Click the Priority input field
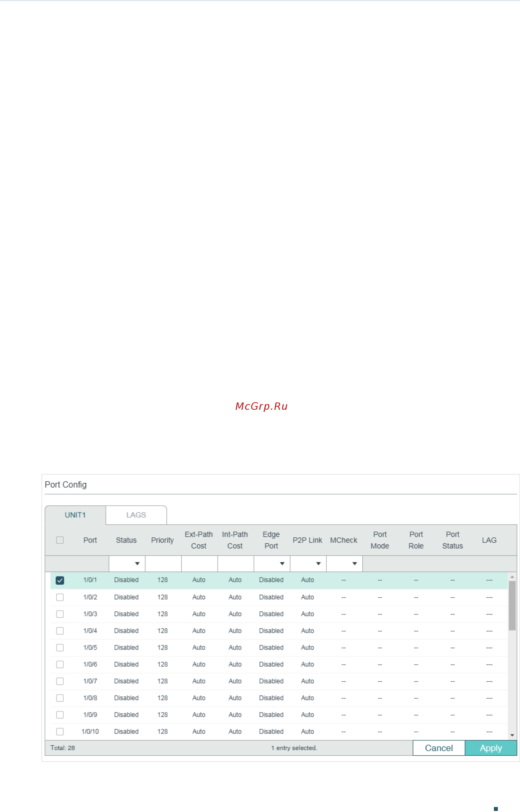The width and height of the screenshot is (520, 812). coord(163,564)
